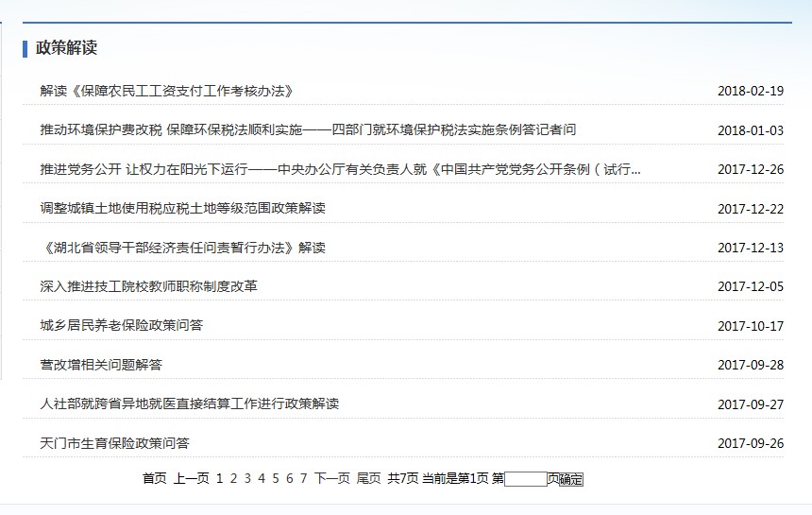
Task: Click 下一页 next page link
Action: coord(331,478)
